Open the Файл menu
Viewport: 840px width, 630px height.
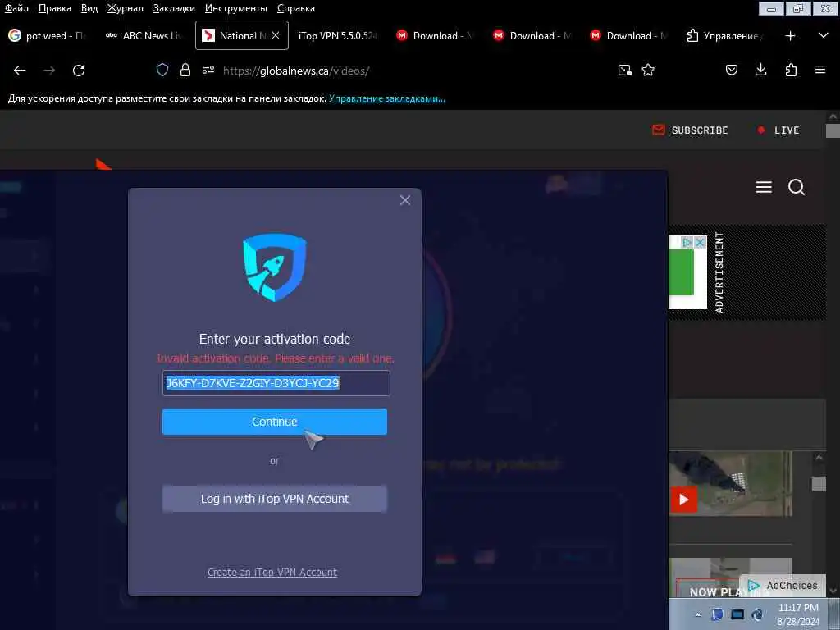(16, 8)
